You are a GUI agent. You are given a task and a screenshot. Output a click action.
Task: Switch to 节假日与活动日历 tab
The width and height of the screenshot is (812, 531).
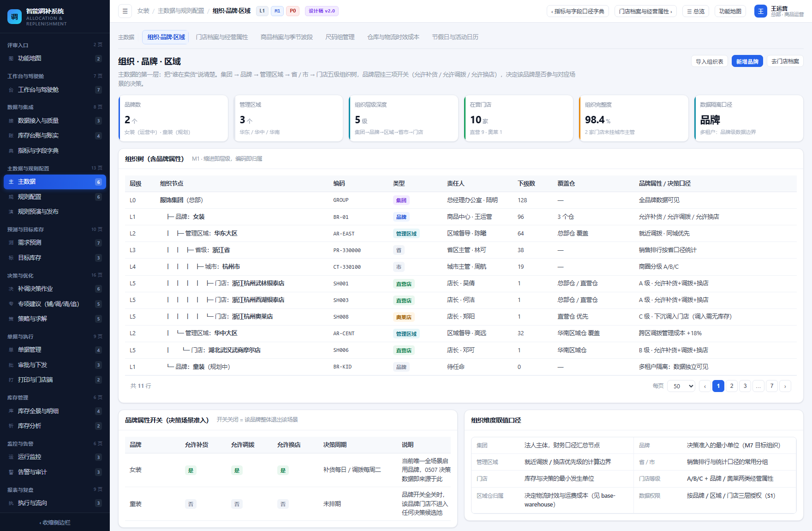[x=455, y=37]
